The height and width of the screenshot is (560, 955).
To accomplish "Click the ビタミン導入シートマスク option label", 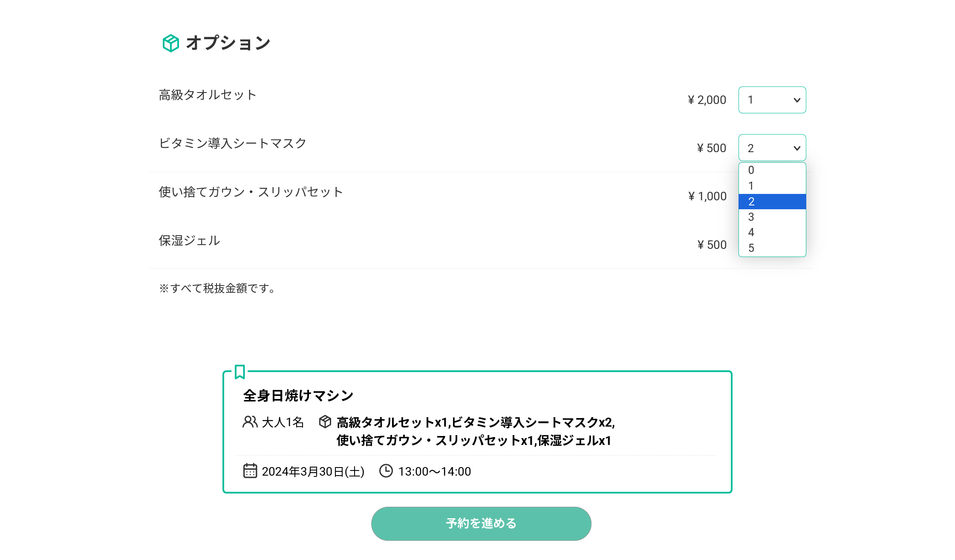I will click(232, 143).
